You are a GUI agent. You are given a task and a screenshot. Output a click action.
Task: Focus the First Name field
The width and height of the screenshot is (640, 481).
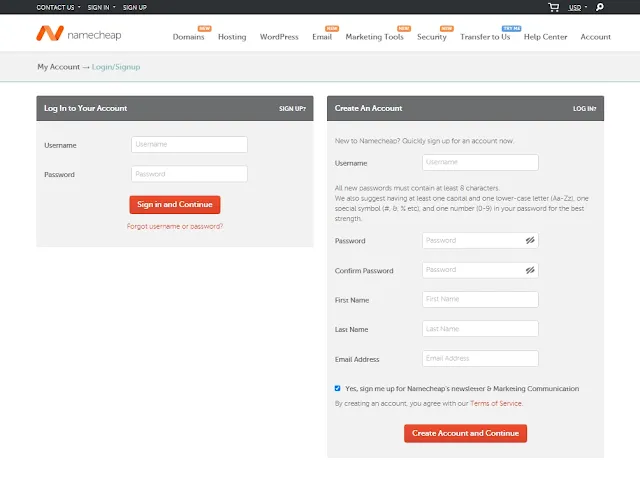(480, 299)
